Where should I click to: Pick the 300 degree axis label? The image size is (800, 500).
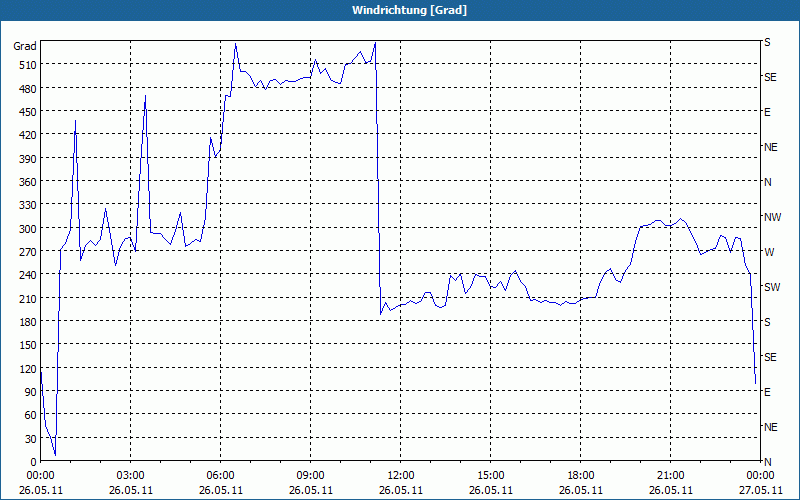(x=28, y=229)
